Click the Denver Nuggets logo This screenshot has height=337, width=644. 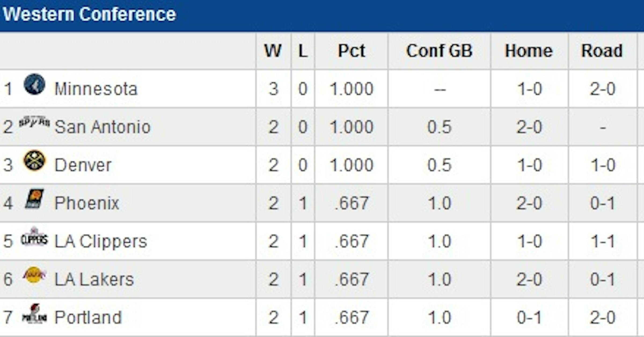click(34, 161)
